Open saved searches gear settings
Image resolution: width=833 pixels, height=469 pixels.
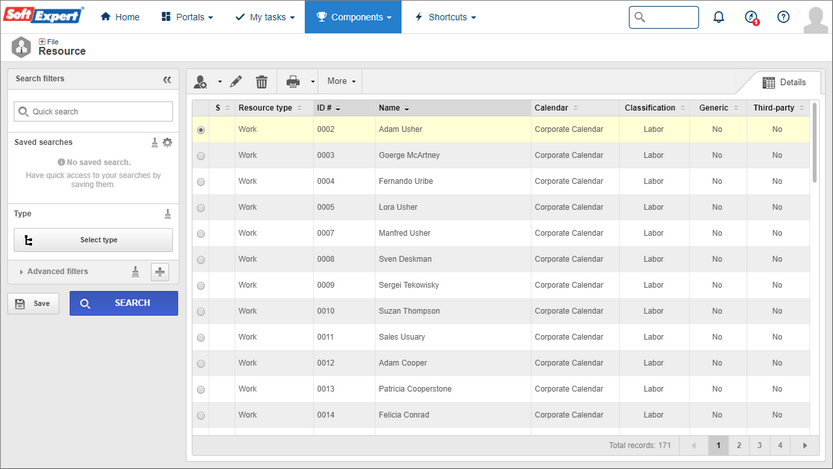pyautogui.click(x=167, y=142)
